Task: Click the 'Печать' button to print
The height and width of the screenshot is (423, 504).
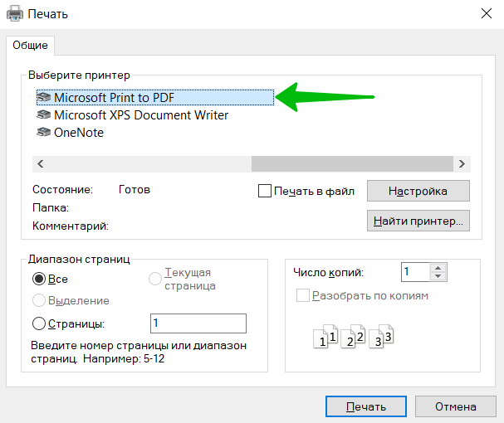Action: (366, 406)
